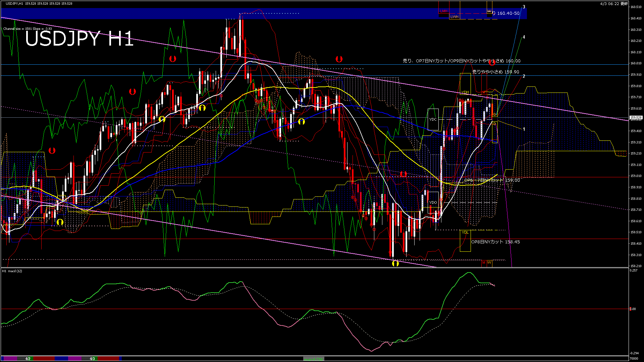644x362 pixels.
Task: Click red down-arrow marker on the 159.00 line
Action: click(403, 174)
